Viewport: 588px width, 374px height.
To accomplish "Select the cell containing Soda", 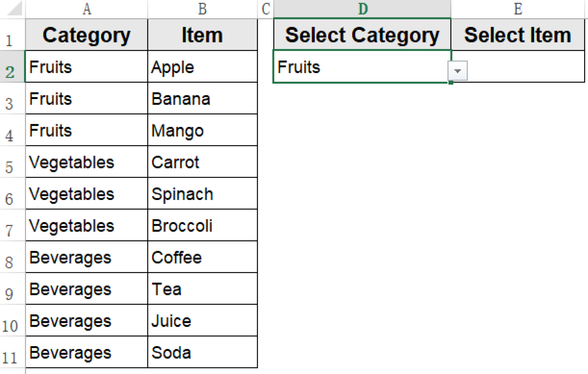I will point(202,352).
